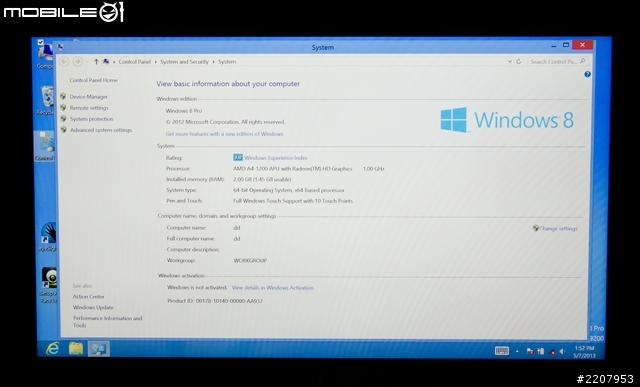Click the Product ID text line
The height and width of the screenshot is (387, 640).
[215, 301]
